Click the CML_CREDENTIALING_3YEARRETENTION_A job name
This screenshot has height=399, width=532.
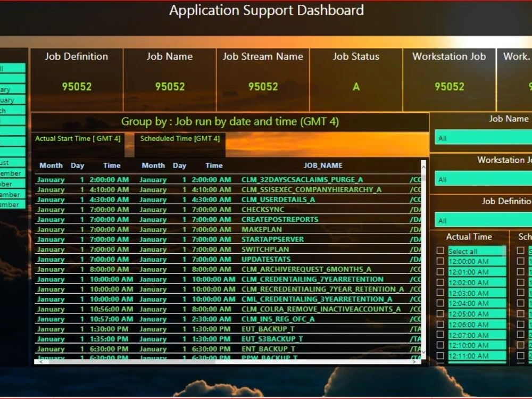click(317, 299)
